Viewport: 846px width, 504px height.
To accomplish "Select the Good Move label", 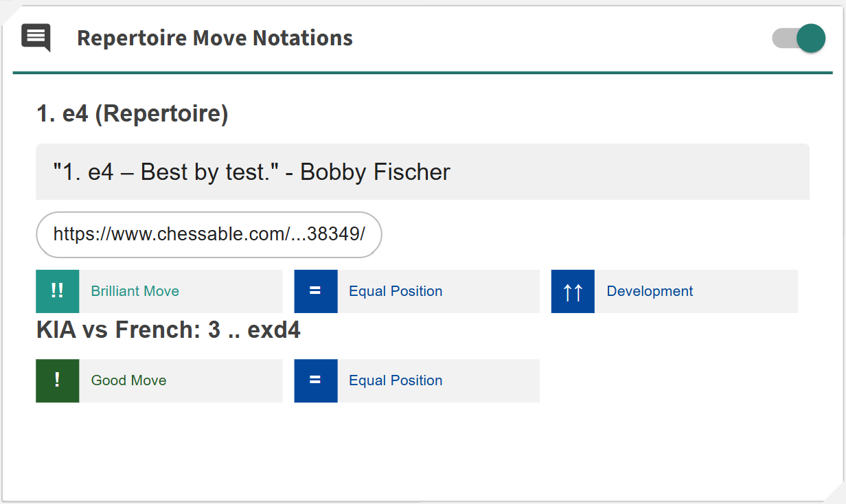I will pos(128,380).
